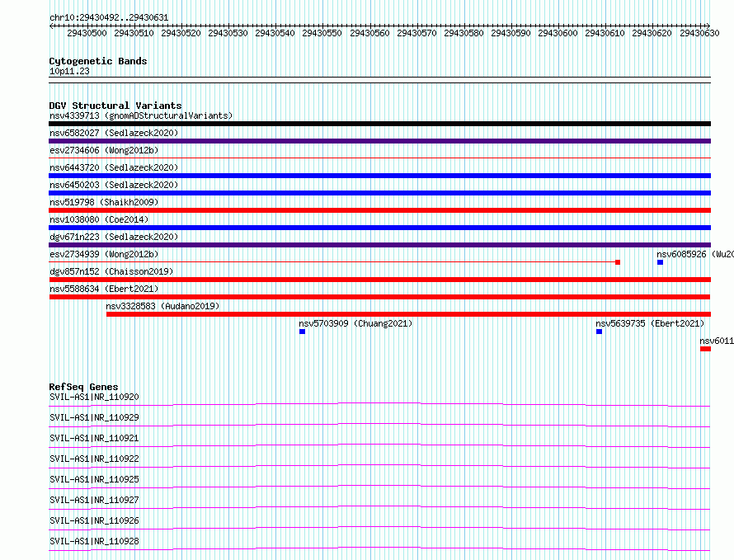Click ruler position 29430610

pyautogui.click(x=605, y=33)
